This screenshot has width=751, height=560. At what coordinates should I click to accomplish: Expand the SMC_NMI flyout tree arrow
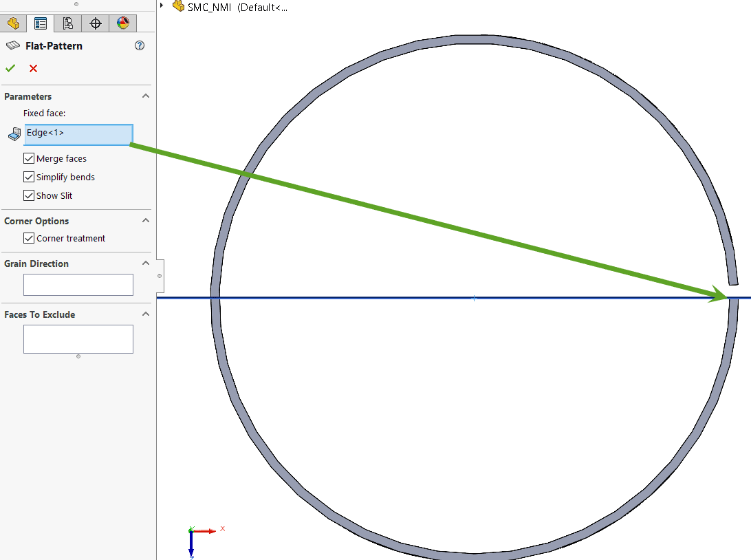pyautogui.click(x=162, y=6)
